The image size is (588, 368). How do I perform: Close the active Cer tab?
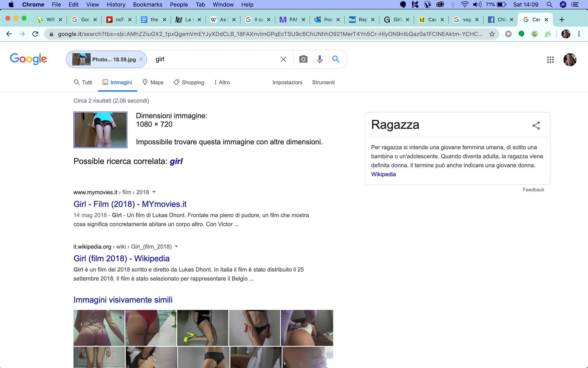point(546,20)
